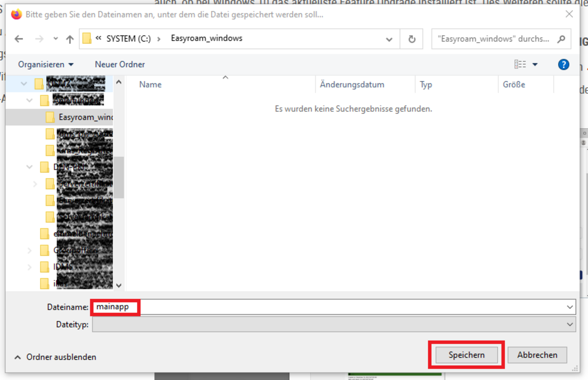Show hidden breadcrumb path levels

(98, 38)
